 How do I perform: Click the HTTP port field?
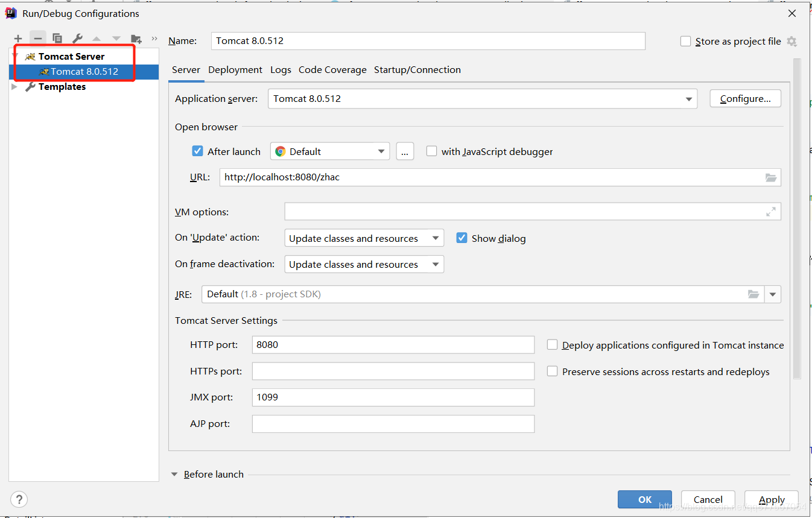[x=393, y=345]
